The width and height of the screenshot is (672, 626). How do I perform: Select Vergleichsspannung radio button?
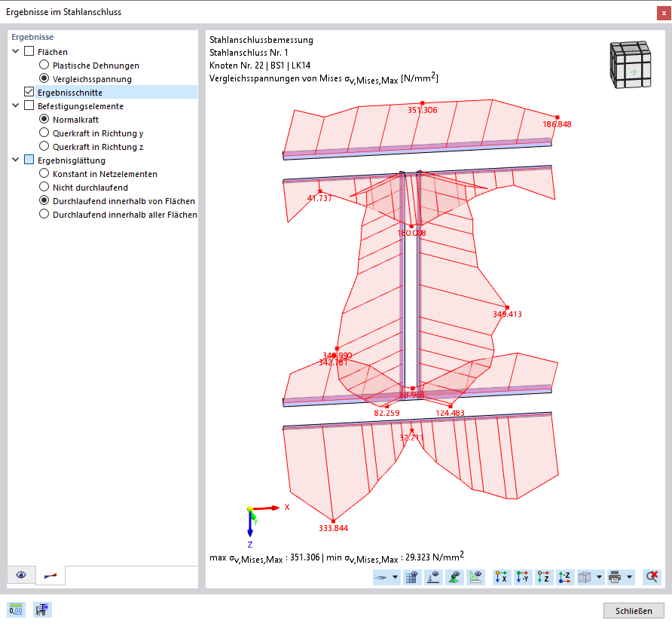click(44, 78)
